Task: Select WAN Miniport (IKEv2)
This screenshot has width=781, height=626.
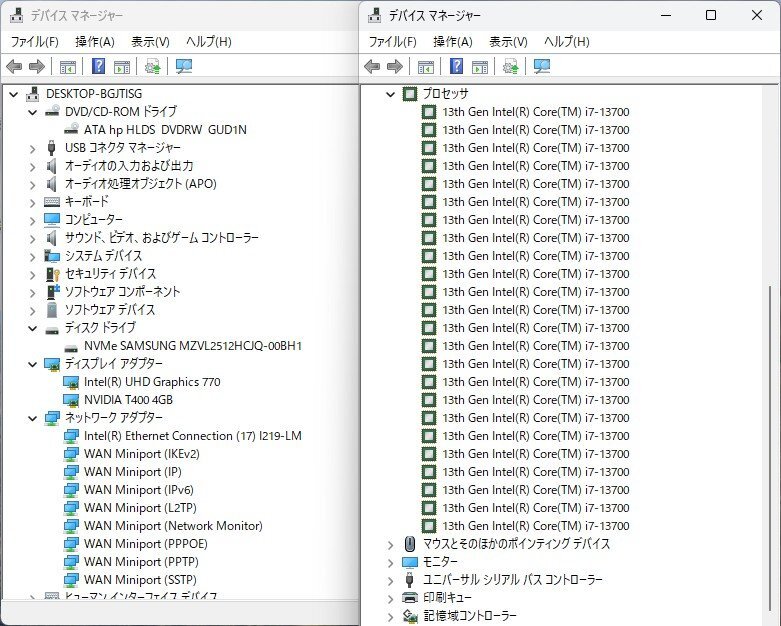Action: pyautogui.click(x=141, y=454)
